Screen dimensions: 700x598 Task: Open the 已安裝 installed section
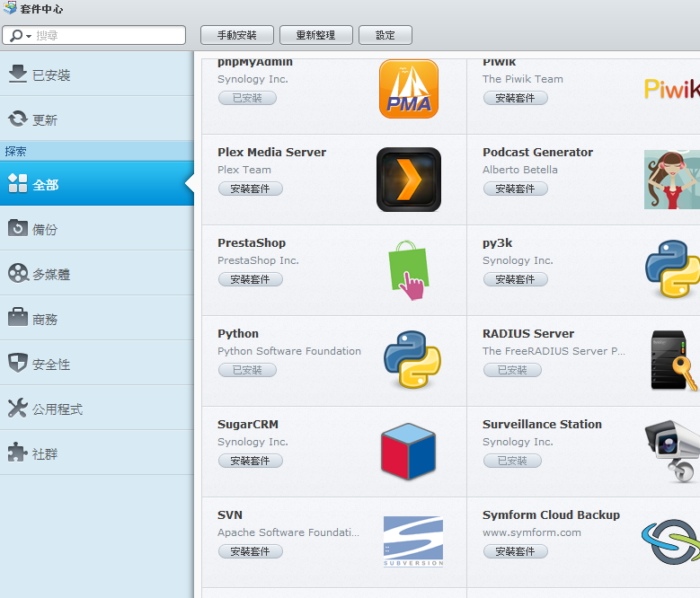(97, 74)
